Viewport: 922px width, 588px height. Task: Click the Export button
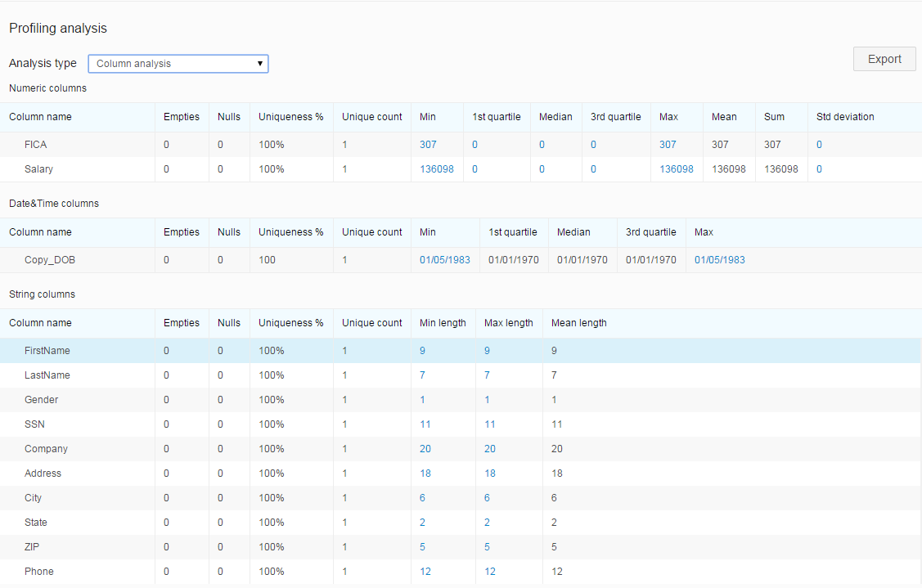(884, 59)
